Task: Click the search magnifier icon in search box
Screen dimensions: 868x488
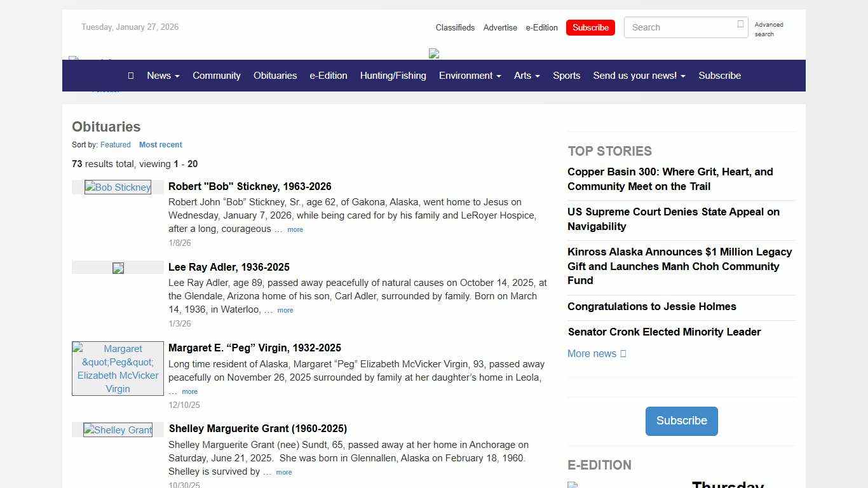Action: (x=740, y=24)
